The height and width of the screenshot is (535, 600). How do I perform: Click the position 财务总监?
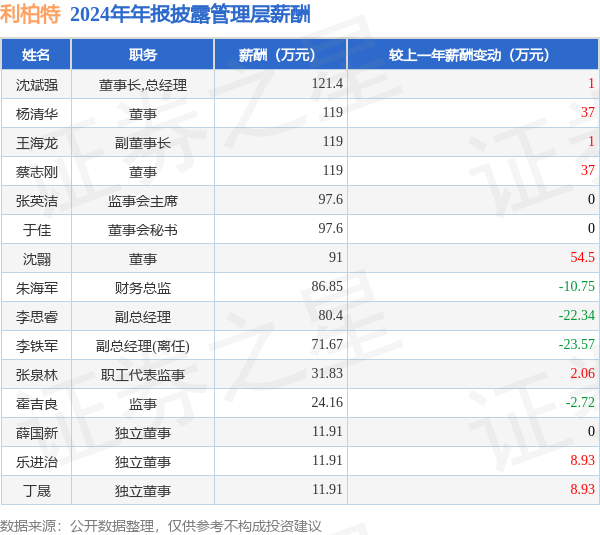pos(143,288)
